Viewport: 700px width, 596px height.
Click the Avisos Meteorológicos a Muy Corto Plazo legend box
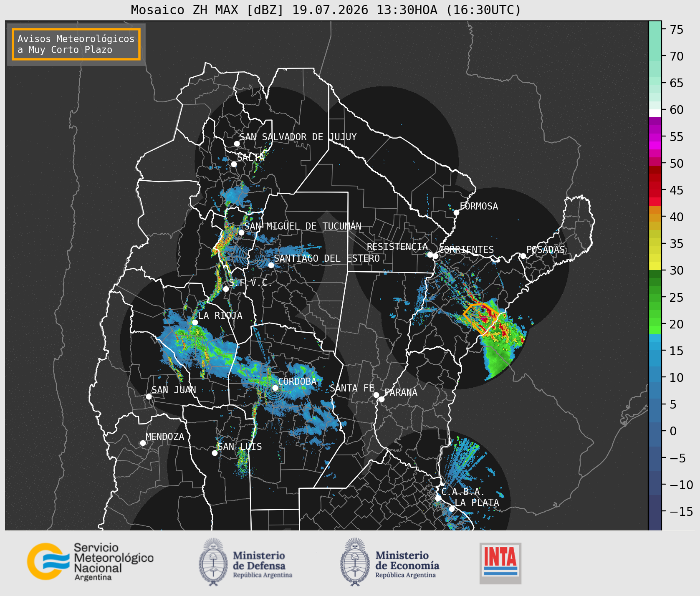76,44
